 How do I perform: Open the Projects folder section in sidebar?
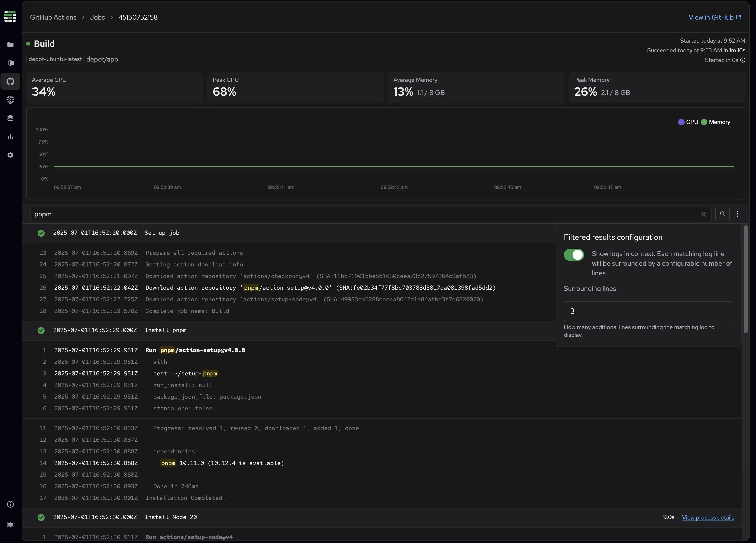click(10, 45)
